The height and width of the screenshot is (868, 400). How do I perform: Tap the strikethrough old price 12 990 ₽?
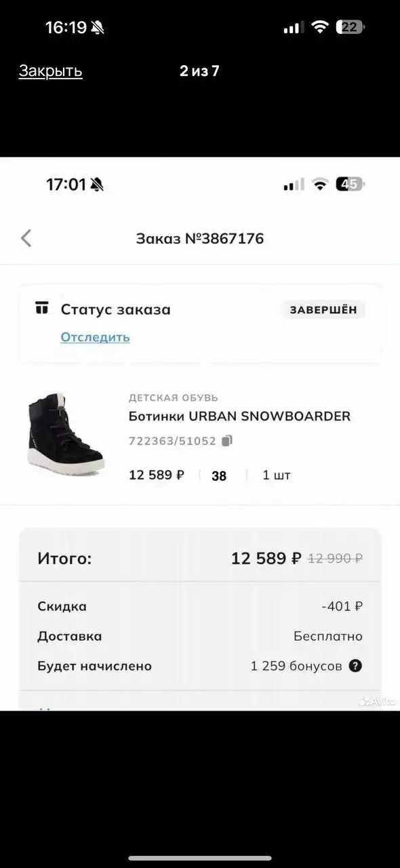(x=335, y=557)
